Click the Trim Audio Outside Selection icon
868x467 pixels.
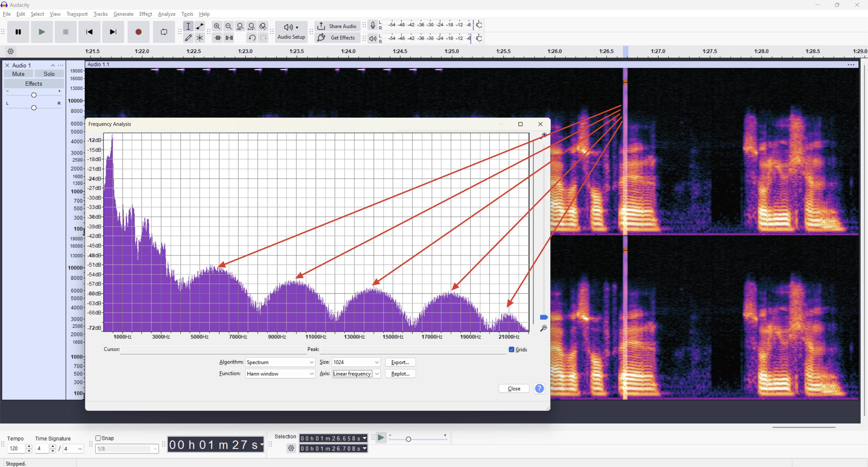[217, 38]
